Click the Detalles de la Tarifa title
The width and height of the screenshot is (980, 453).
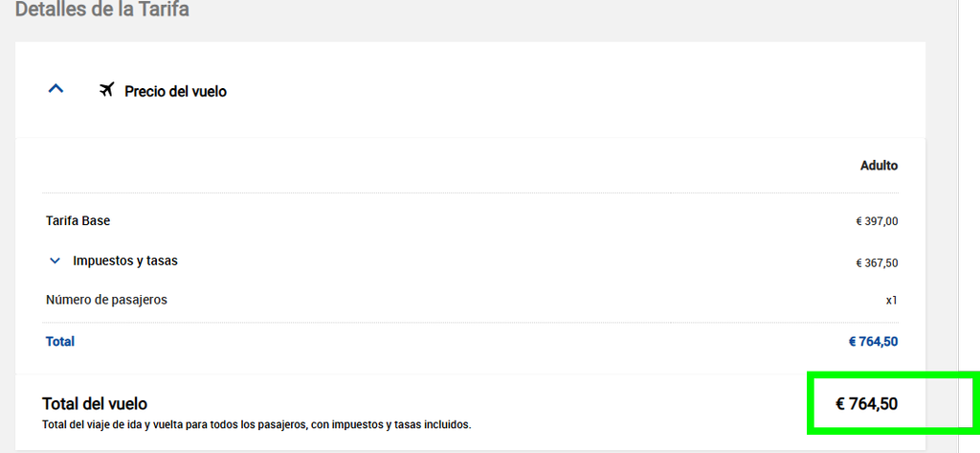click(101, 10)
